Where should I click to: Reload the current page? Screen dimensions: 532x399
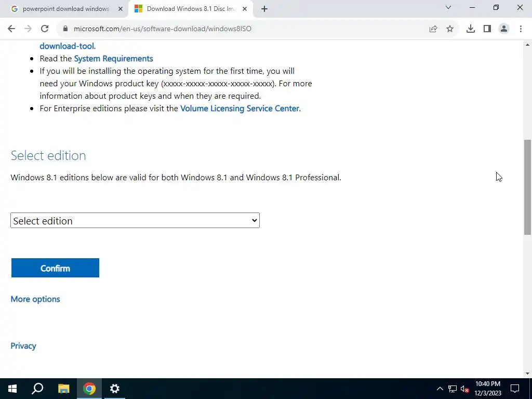coord(45,29)
